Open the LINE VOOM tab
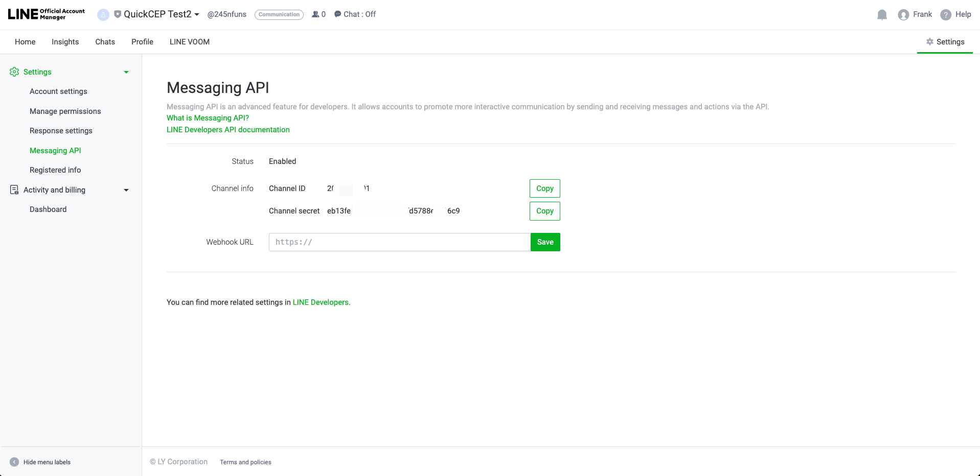Viewport: 980px width, 476px height. [190, 42]
